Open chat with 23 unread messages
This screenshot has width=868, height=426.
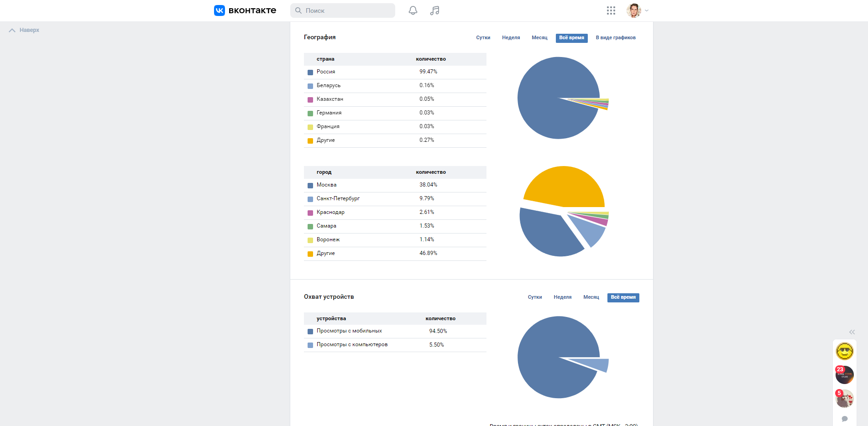tap(844, 375)
